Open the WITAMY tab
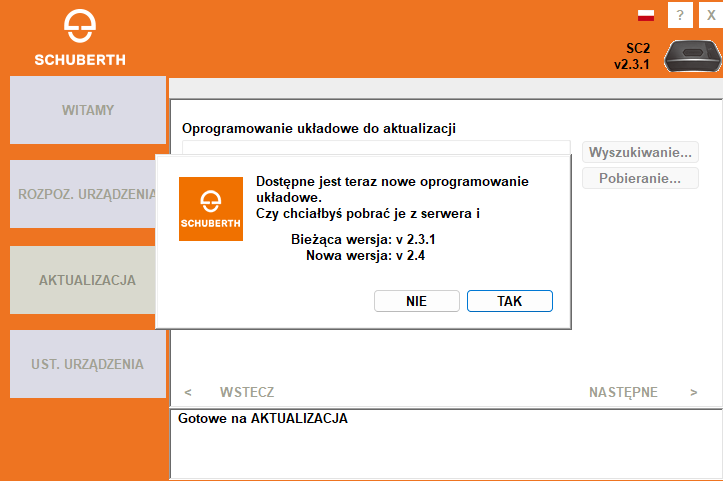This screenshot has height=481, width=723. pyautogui.click(x=88, y=110)
